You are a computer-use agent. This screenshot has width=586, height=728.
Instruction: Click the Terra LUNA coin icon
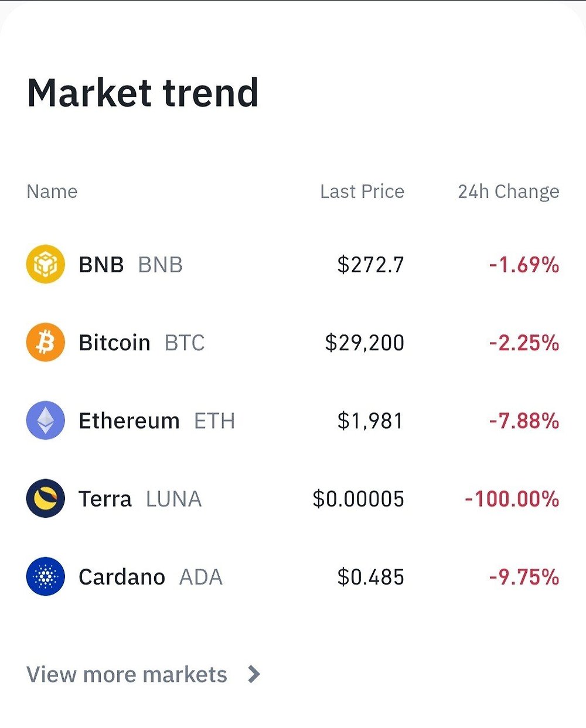45,498
